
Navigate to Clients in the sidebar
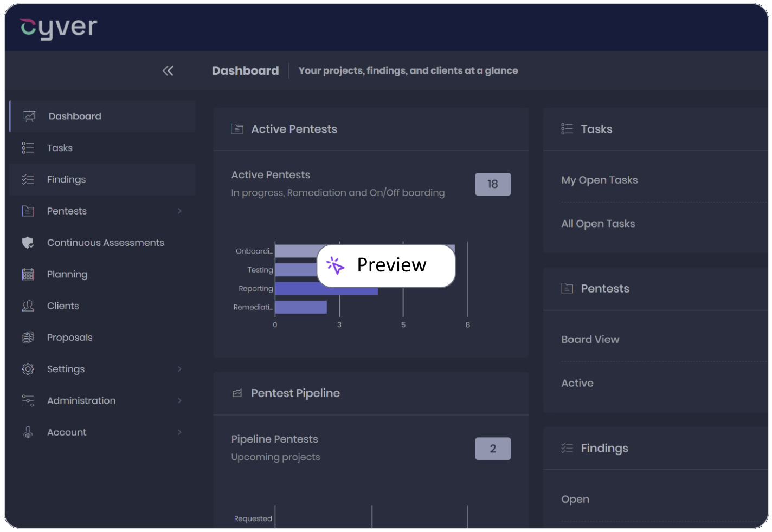coord(103,306)
